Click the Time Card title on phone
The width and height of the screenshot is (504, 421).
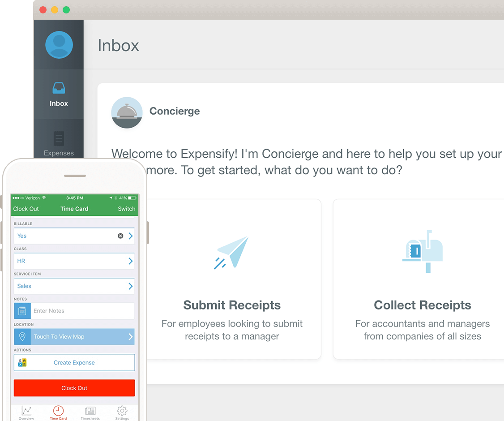(x=74, y=209)
